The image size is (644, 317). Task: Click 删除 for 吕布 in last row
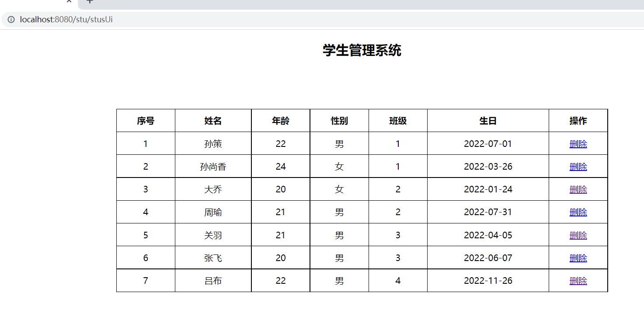[578, 280]
